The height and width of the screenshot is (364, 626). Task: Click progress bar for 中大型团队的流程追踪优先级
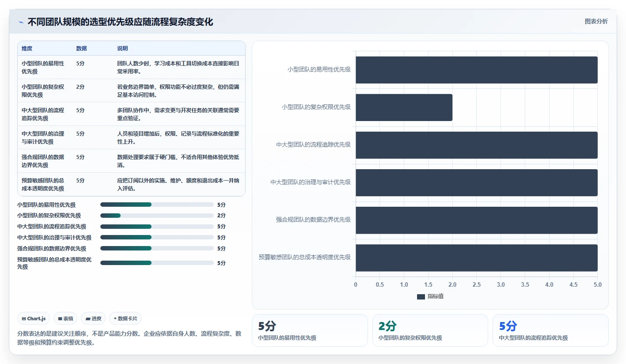click(x=157, y=227)
